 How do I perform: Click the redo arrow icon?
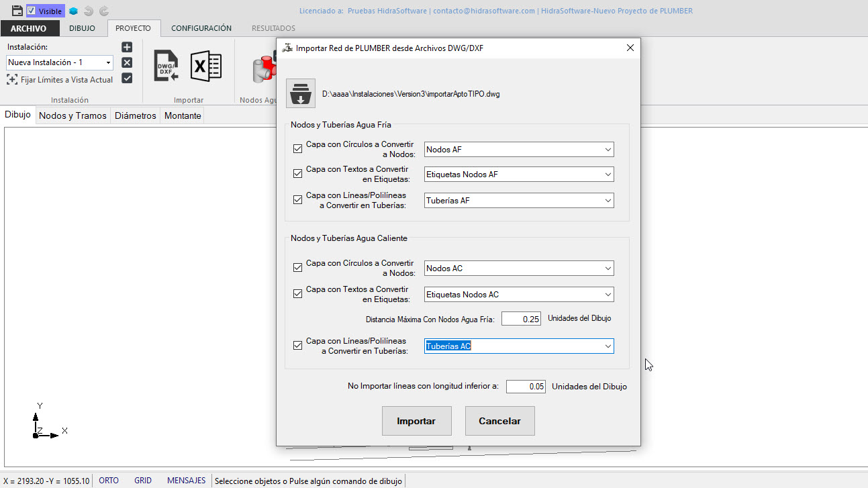coord(103,11)
